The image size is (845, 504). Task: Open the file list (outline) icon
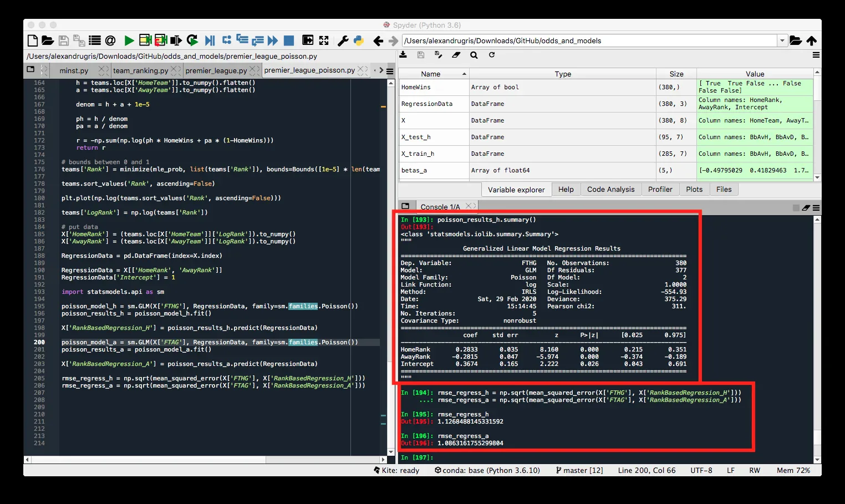(95, 40)
